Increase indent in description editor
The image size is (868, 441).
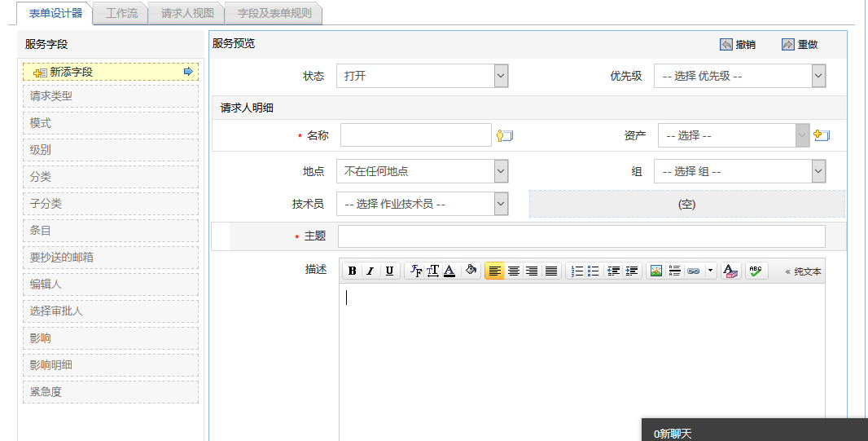(632, 271)
